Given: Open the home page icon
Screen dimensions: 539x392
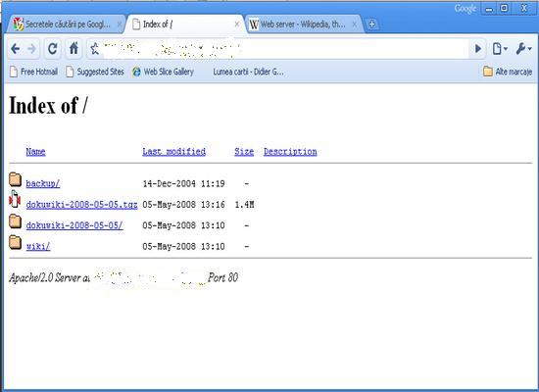Looking at the screenshot, I should click(x=73, y=49).
